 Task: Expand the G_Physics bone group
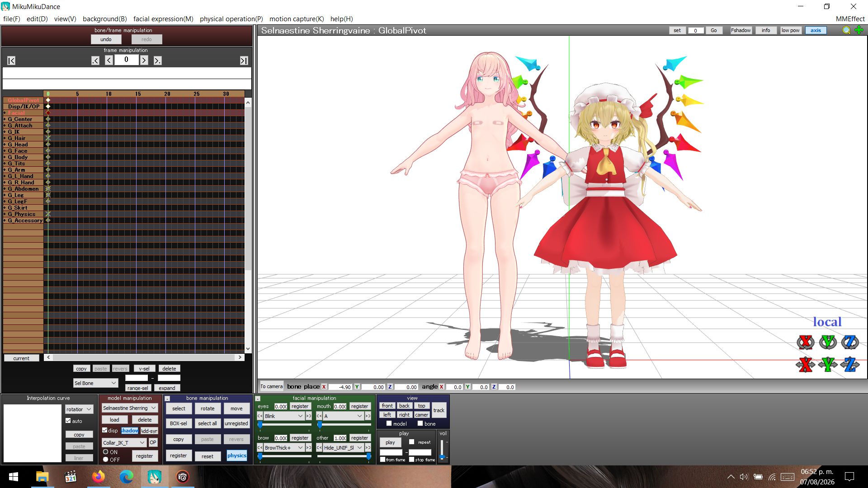(5, 214)
